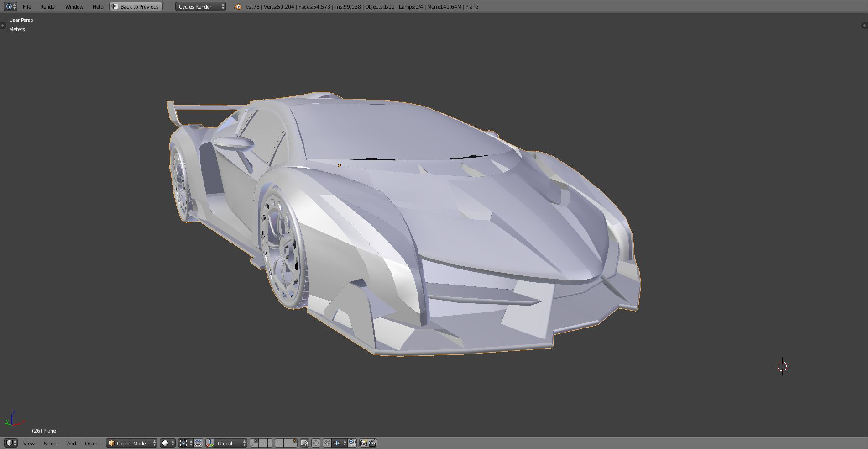Open the snap element type selector
The height and width of the screenshot is (449, 868).
pyautogui.click(x=340, y=443)
